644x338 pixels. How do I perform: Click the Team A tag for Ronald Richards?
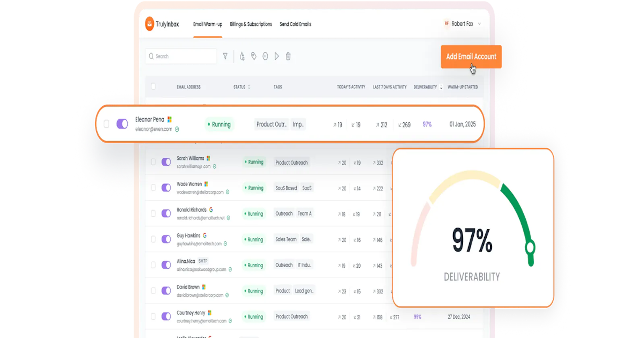305,214
